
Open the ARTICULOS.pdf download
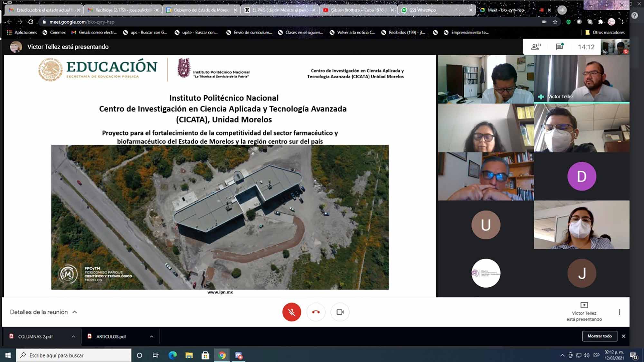[x=111, y=336]
